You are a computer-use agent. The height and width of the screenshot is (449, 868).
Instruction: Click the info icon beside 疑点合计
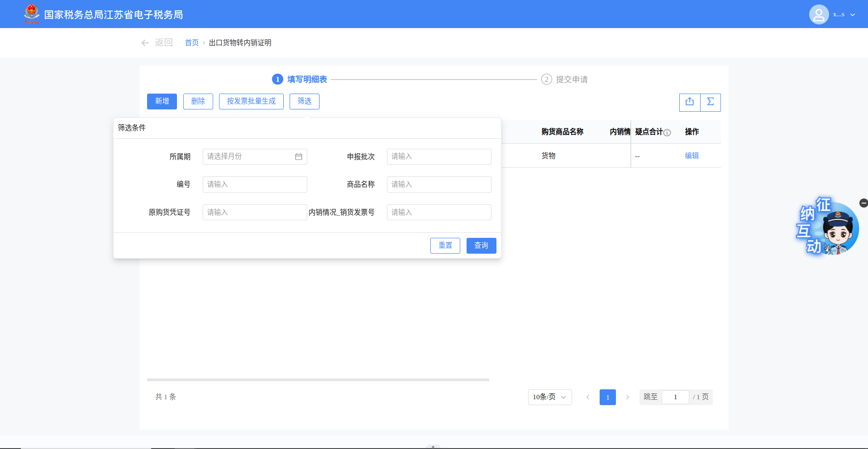667,132
